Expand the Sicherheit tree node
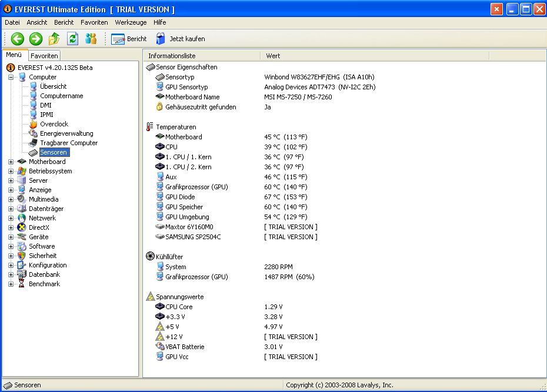Image resolution: width=547 pixels, height=392 pixels. [x=11, y=256]
